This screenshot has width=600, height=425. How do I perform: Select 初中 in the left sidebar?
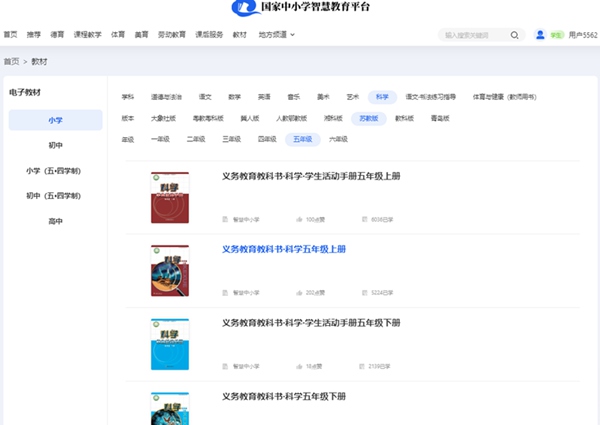click(x=55, y=145)
